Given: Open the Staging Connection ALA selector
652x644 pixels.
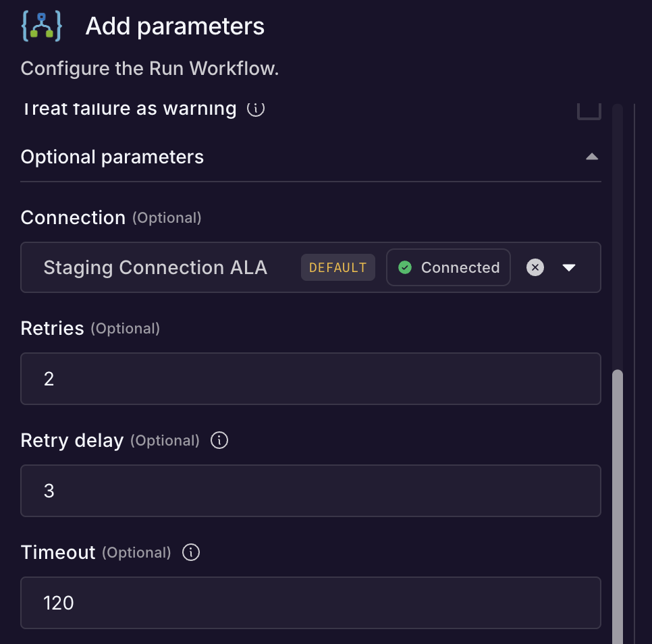Looking at the screenshot, I should [x=155, y=267].
